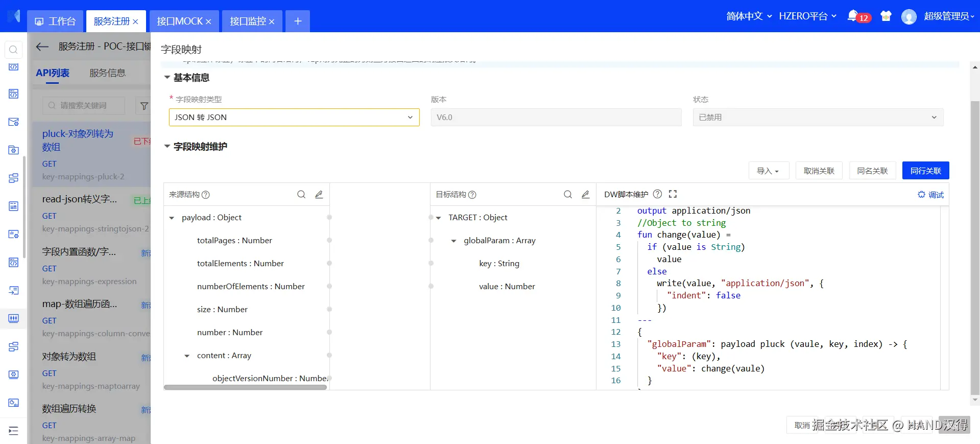This screenshot has height=444, width=980.
Task: Edit 目标结构 using the pencil icon
Action: (586, 195)
